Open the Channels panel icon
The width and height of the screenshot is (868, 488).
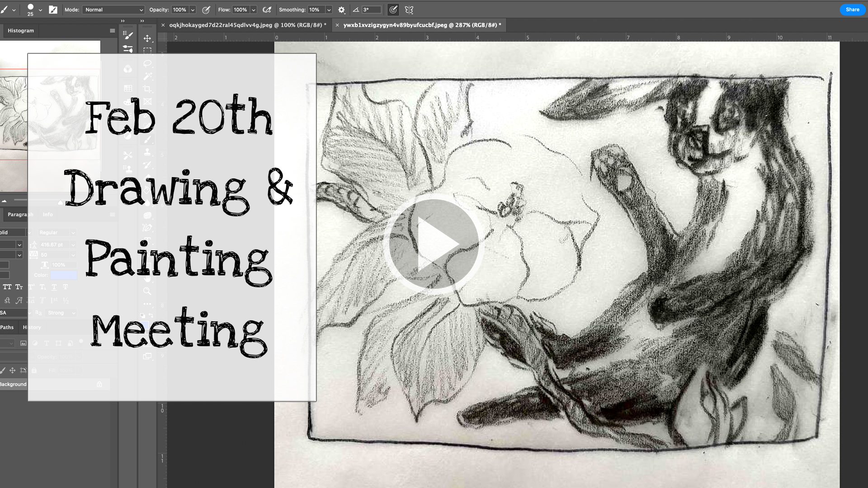pyautogui.click(x=128, y=69)
